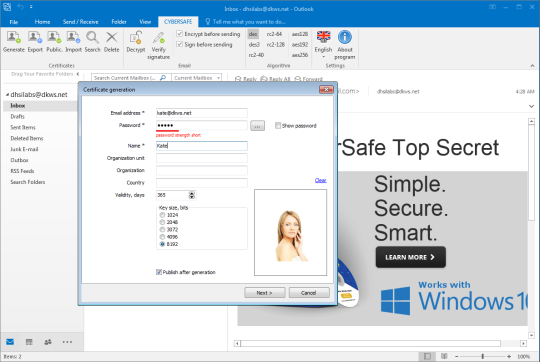The image size is (540, 362).
Task: Collapse the ribbon with the chevron
Action: tap(532, 65)
